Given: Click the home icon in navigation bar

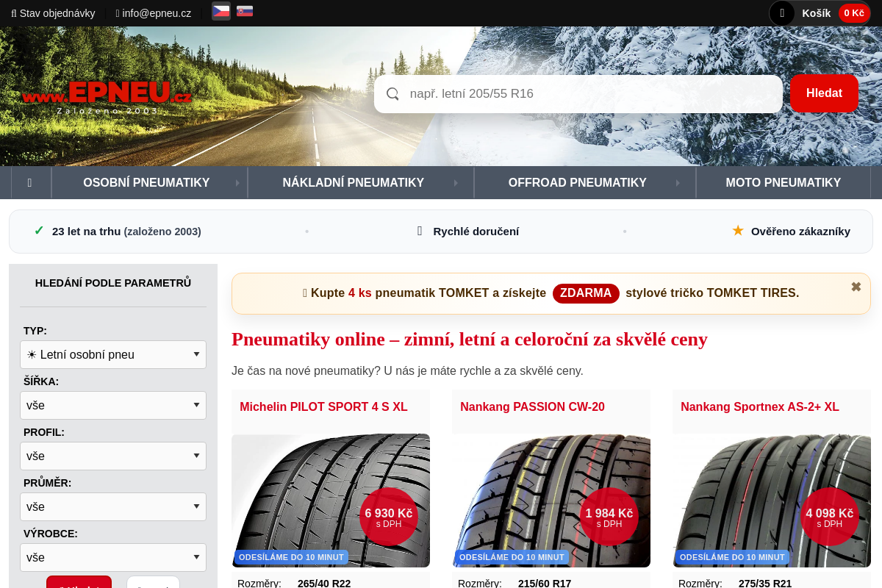Looking at the screenshot, I should coord(29,182).
